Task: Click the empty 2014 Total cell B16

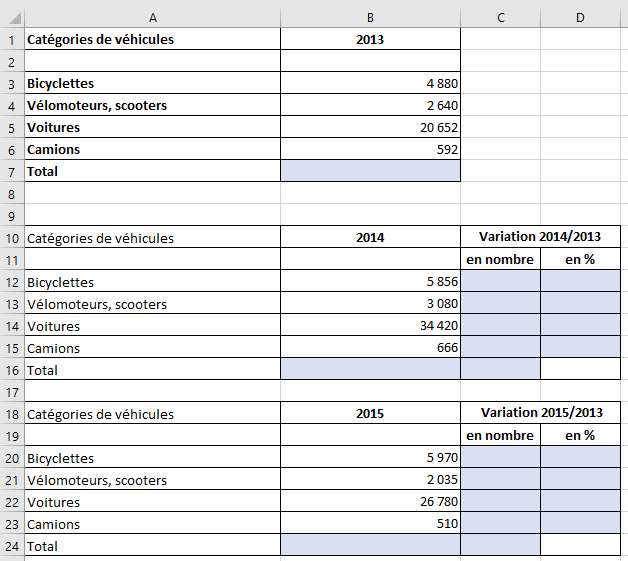Action: [x=370, y=370]
